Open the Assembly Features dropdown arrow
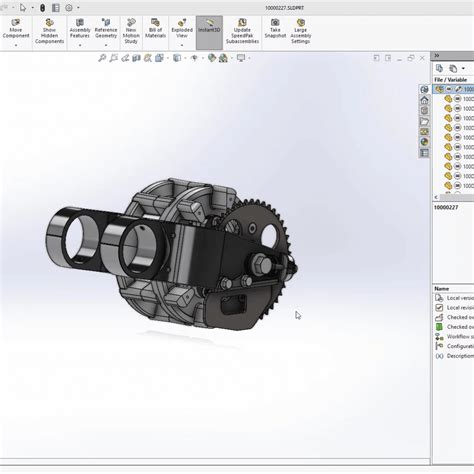Image resolution: width=474 pixels, height=474 pixels. [80, 45]
